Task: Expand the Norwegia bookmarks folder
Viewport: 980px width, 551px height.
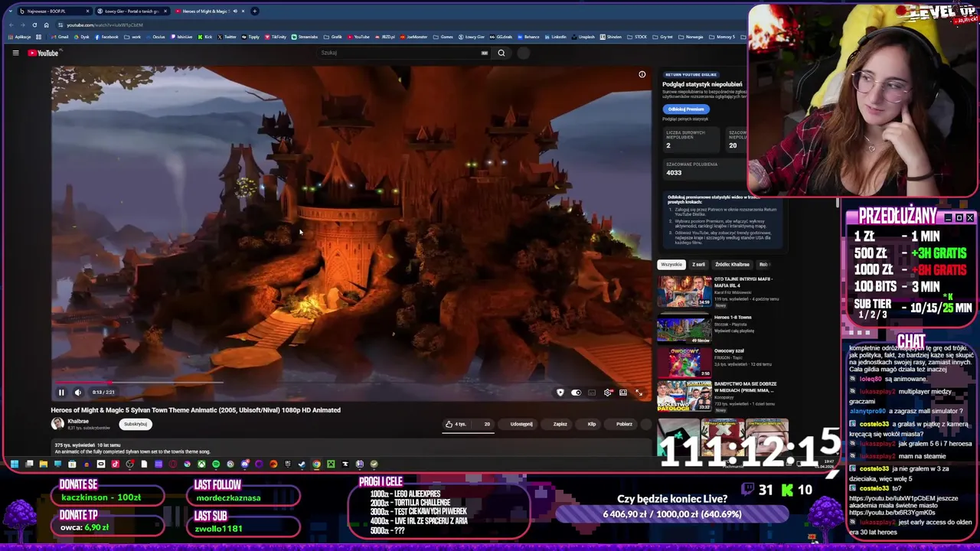Action: [691, 37]
